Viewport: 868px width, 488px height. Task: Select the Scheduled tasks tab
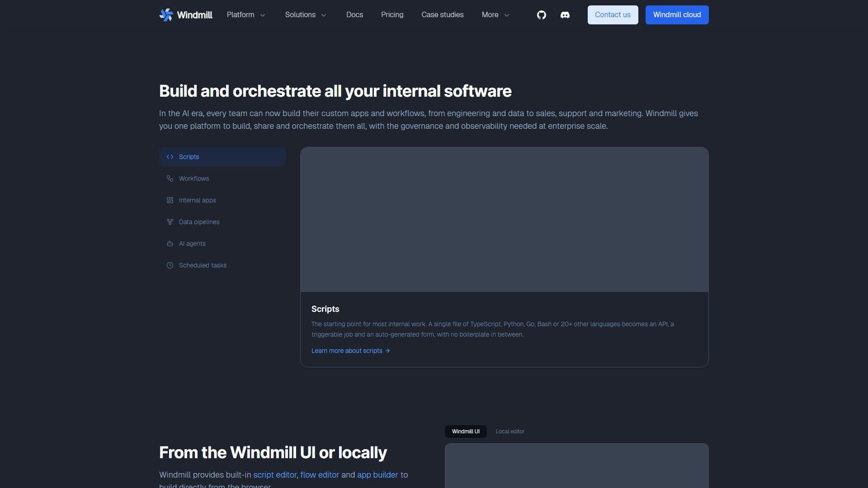pyautogui.click(x=222, y=265)
